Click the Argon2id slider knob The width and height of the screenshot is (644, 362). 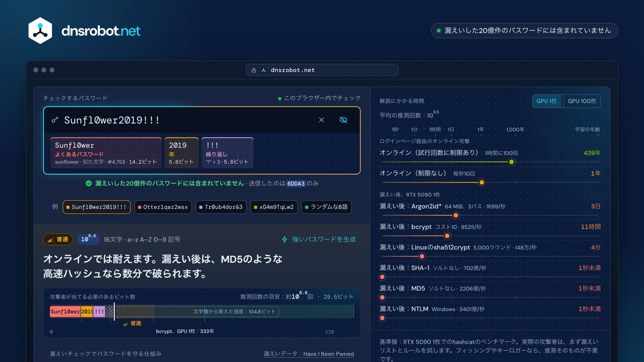click(x=456, y=216)
